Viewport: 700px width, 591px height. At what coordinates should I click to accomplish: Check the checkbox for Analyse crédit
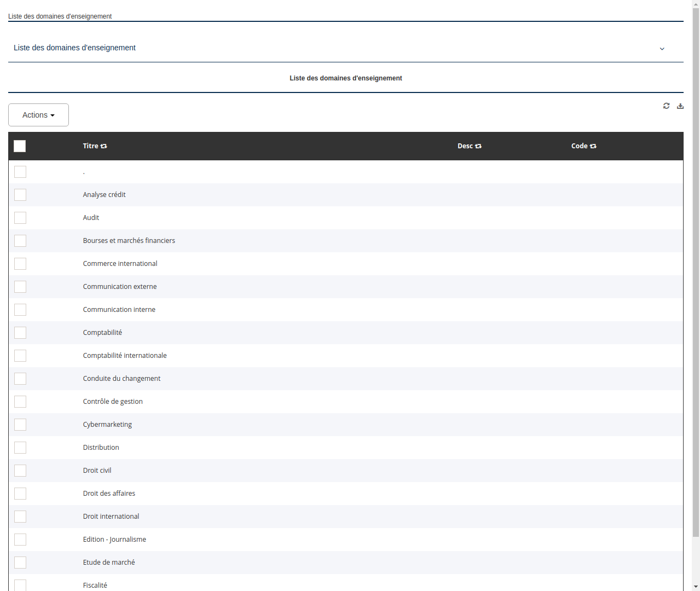20,195
